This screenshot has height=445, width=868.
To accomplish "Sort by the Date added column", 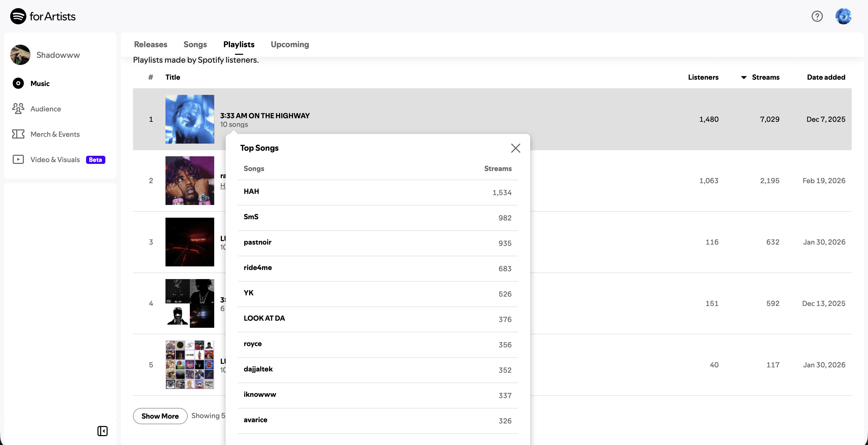I will tap(826, 77).
